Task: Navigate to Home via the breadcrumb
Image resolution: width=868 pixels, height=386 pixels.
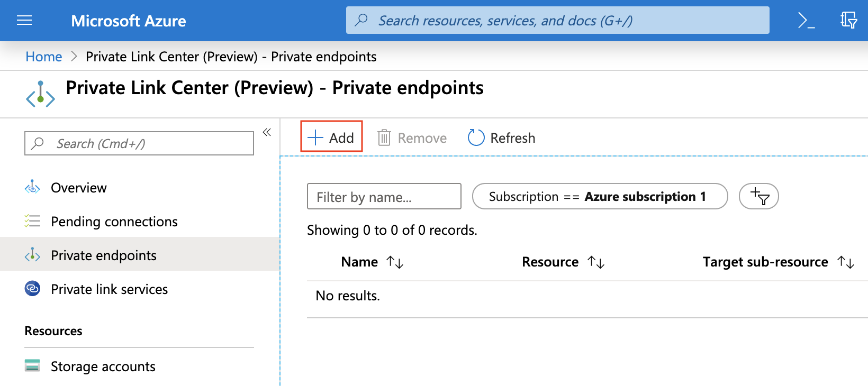Action: point(43,56)
